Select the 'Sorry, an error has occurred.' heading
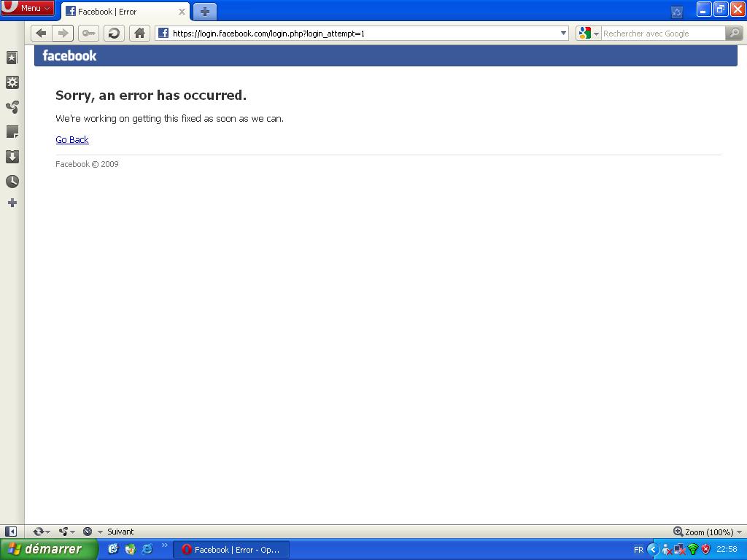747x560 pixels. pos(151,96)
